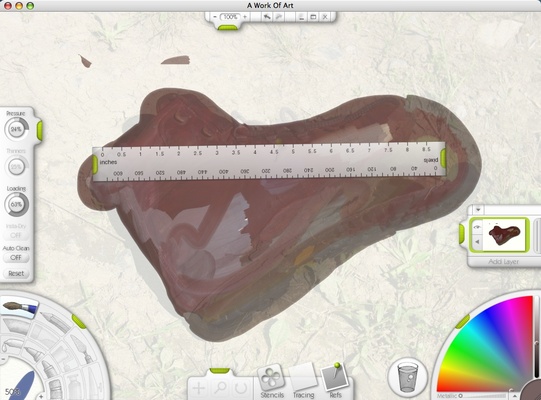Open the color picker options arrow near Metallic

[514, 396]
